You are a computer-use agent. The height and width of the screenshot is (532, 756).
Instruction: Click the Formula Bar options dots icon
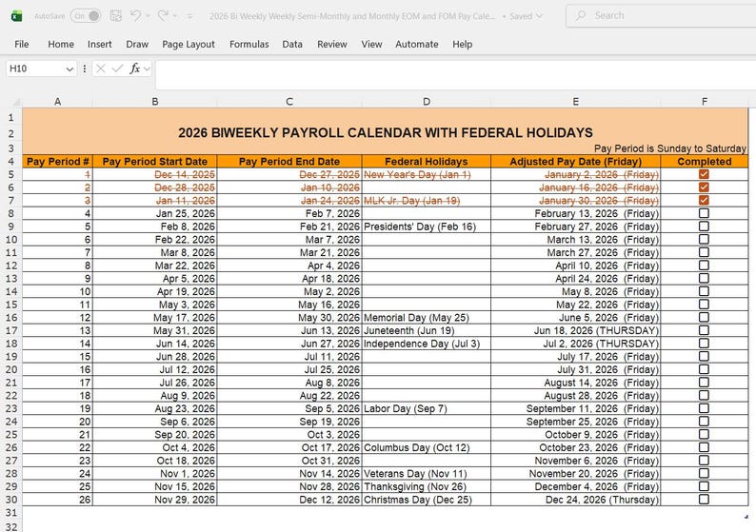[85, 69]
